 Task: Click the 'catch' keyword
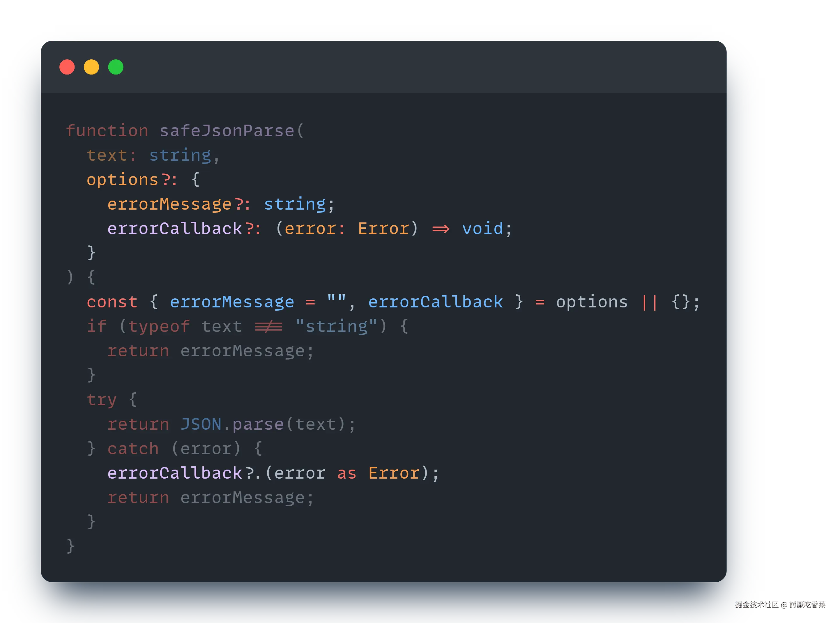click(133, 449)
